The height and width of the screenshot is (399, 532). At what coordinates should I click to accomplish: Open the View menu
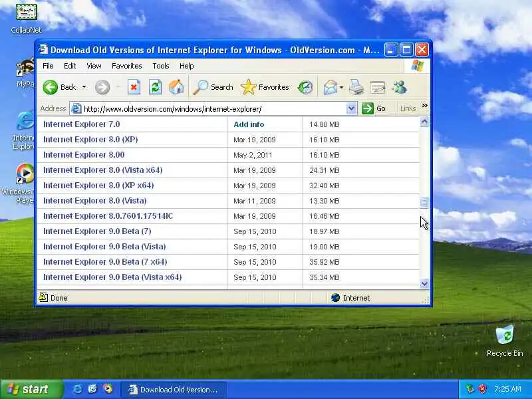tap(94, 66)
